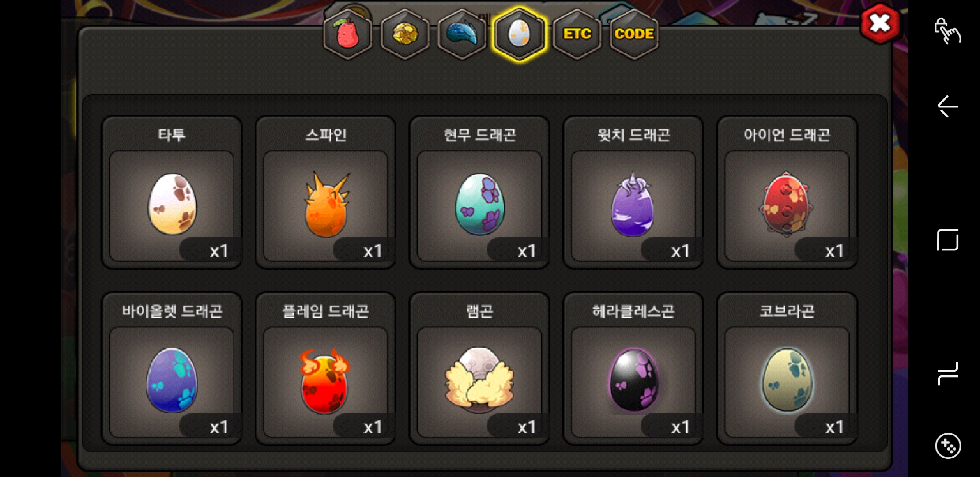Switch to the gold nugget tab
The height and width of the screenshot is (477, 980).
click(x=405, y=34)
